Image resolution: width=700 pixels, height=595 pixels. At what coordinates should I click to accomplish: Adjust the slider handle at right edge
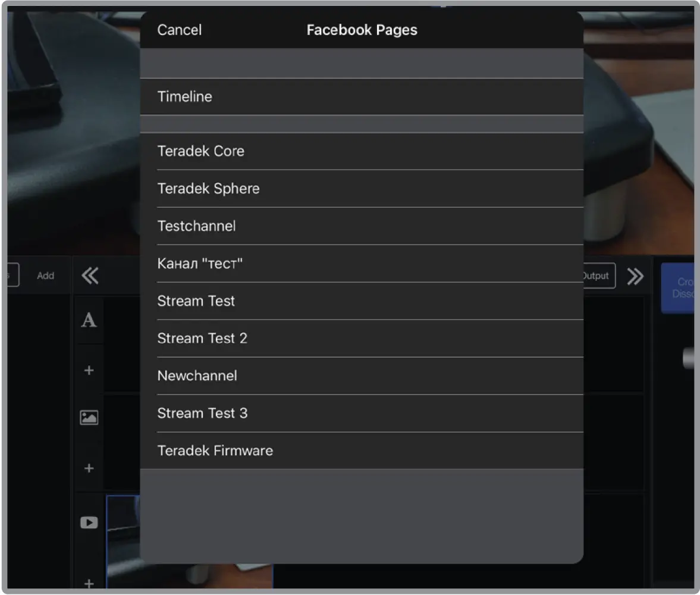click(x=688, y=358)
